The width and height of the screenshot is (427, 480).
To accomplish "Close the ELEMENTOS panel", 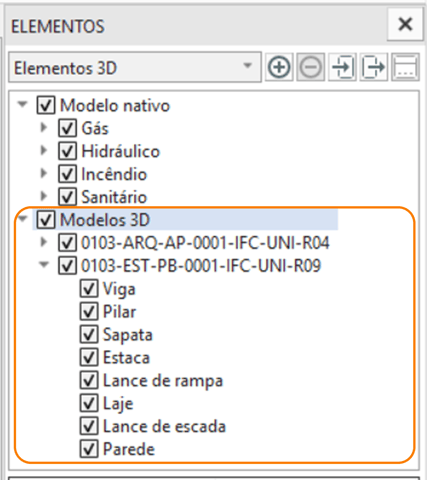I will click(x=405, y=24).
